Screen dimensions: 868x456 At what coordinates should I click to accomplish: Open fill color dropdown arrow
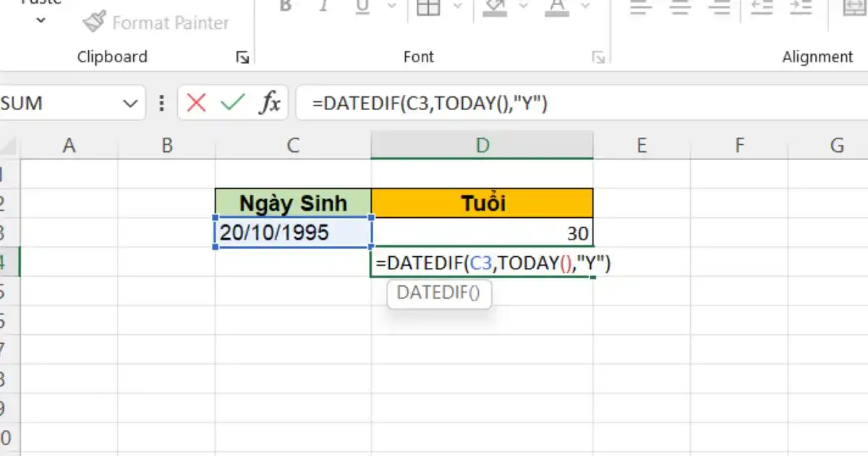(x=524, y=7)
